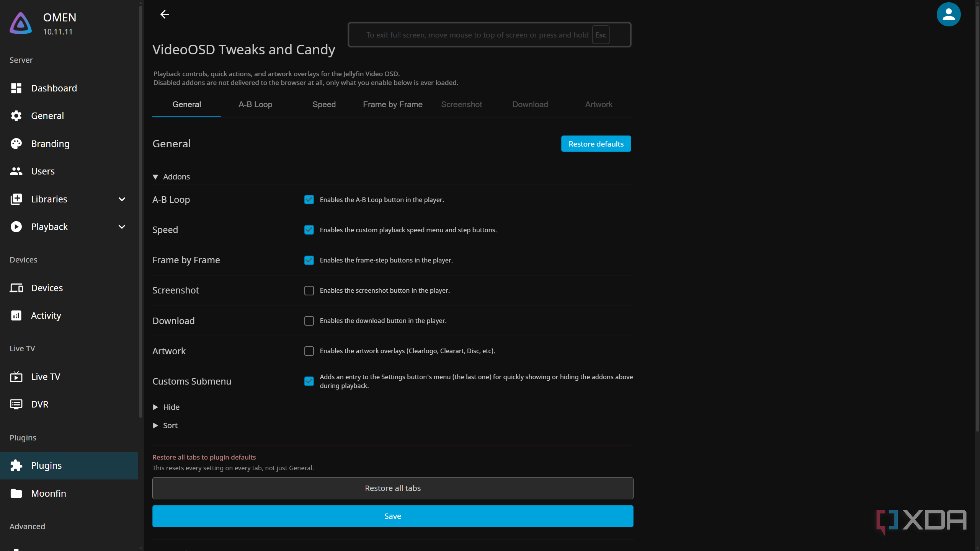Expand the Sort section
This screenshot has height=551, width=980.
(x=165, y=425)
